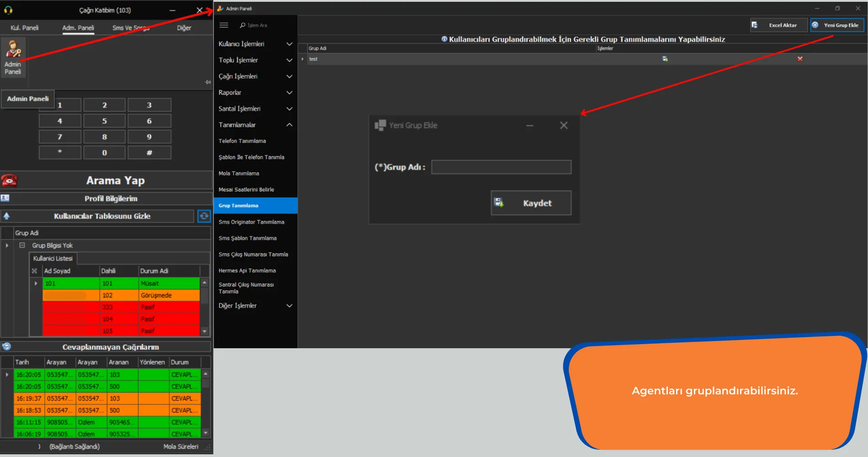Collapse the Grup Bilgisi Yok tree node
This screenshot has height=457, width=868.
coord(22,245)
